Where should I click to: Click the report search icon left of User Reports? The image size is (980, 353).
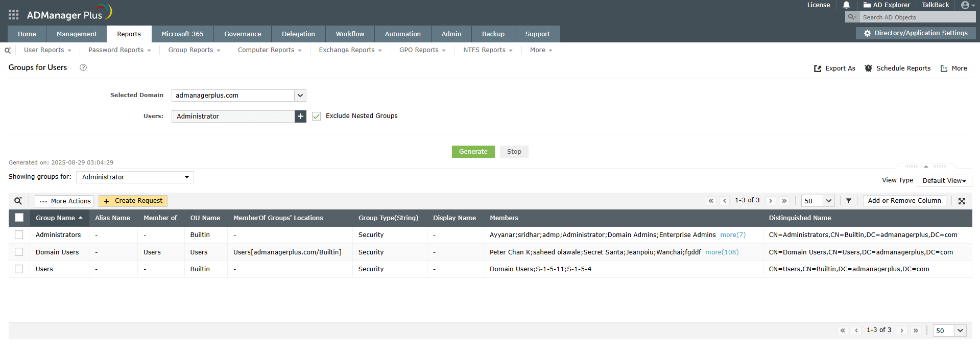pyautogui.click(x=8, y=51)
